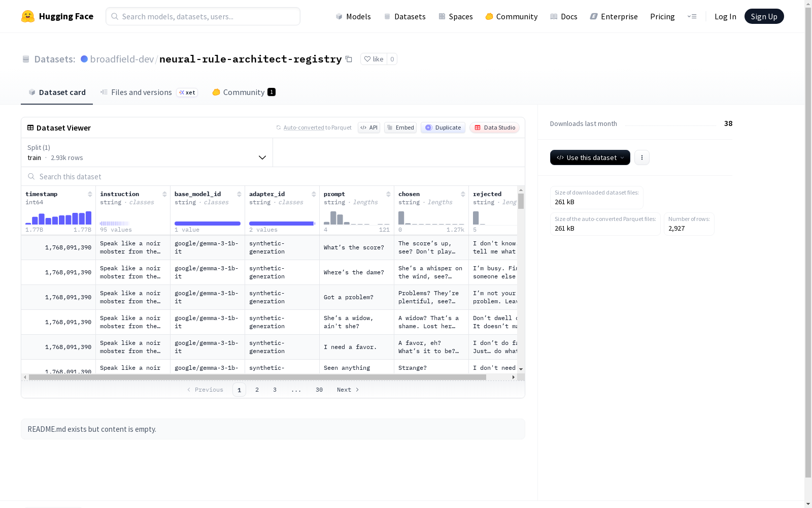Open the additional navigation menu icon
This screenshot has height=508, width=812.
click(x=692, y=16)
